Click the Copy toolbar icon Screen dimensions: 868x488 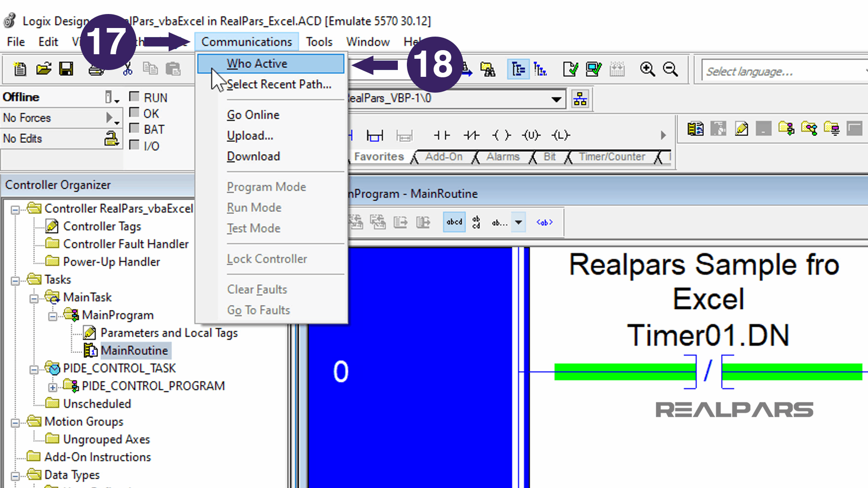click(150, 69)
